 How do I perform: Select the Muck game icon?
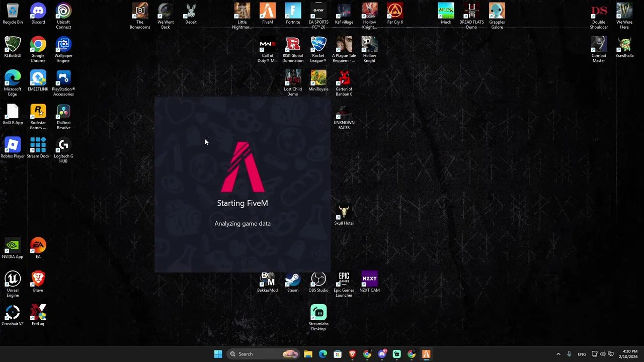(446, 14)
